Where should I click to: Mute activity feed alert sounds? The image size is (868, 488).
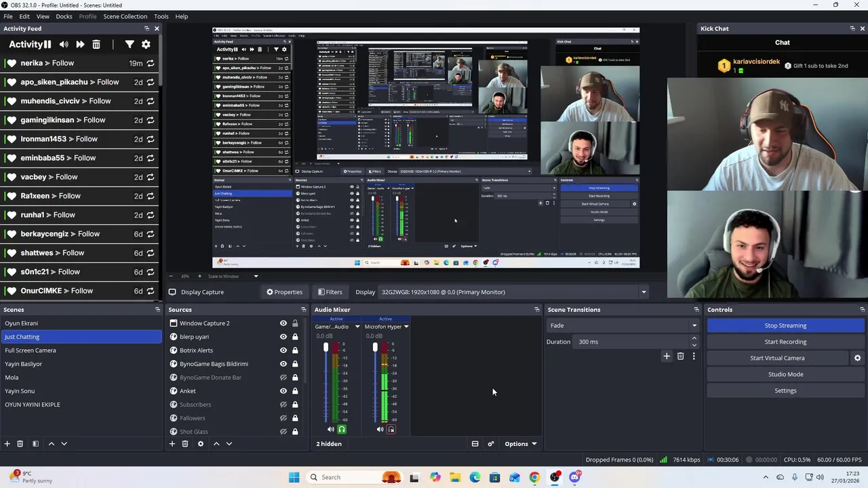[64, 44]
